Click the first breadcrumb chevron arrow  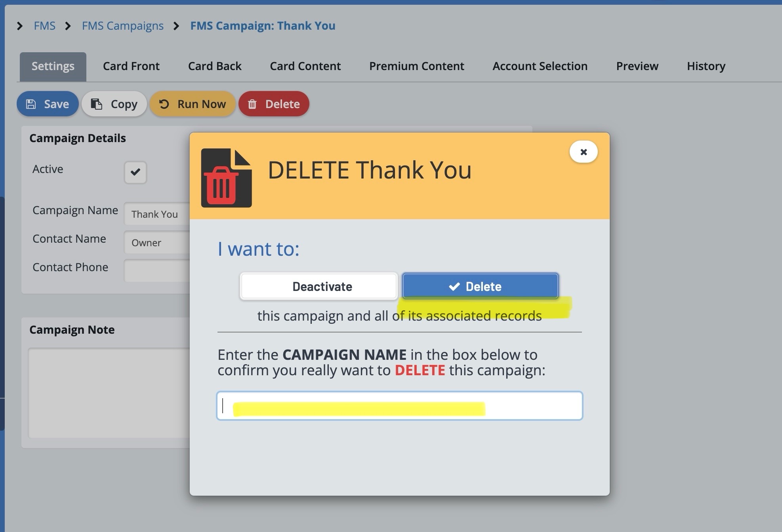click(x=20, y=26)
